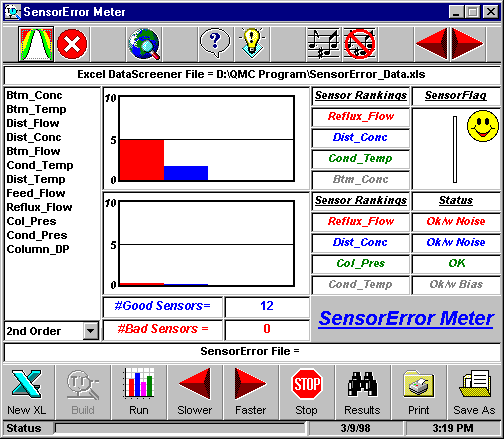Click Slower to reduce speed

click(195, 392)
